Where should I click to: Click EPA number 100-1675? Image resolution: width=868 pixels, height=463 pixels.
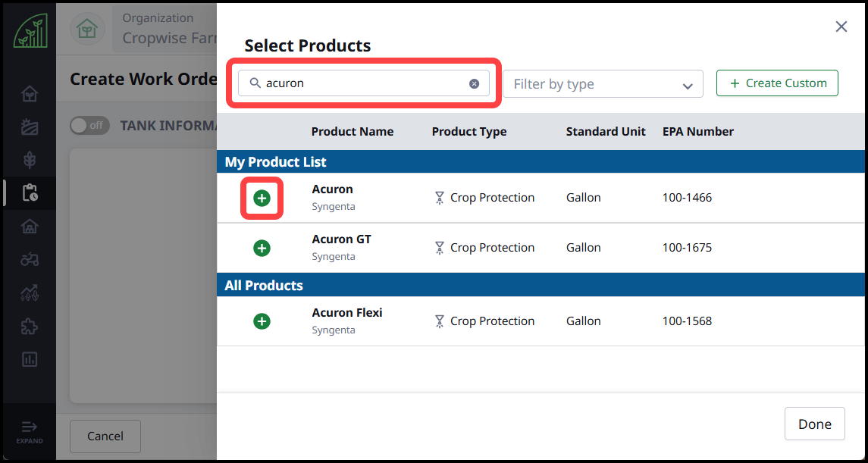tap(687, 247)
